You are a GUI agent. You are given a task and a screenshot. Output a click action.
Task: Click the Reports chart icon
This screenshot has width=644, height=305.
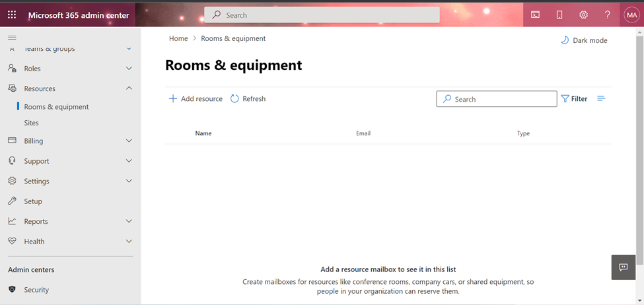[x=12, y=221]
